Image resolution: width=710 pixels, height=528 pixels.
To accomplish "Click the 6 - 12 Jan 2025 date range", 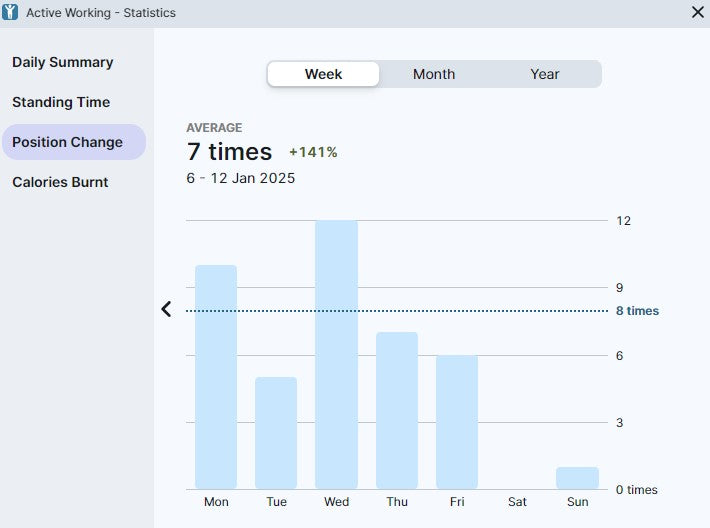I will point(240,178).
